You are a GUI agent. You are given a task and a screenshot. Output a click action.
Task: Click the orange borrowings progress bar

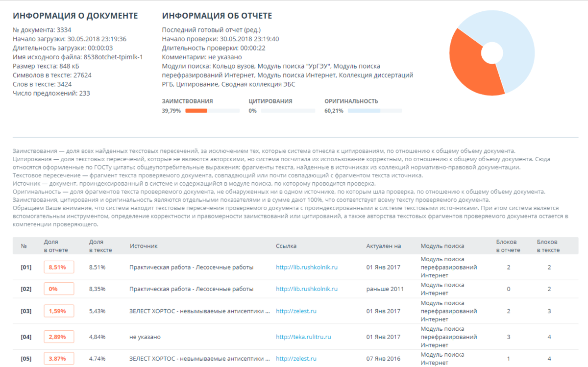pos(212,111)
